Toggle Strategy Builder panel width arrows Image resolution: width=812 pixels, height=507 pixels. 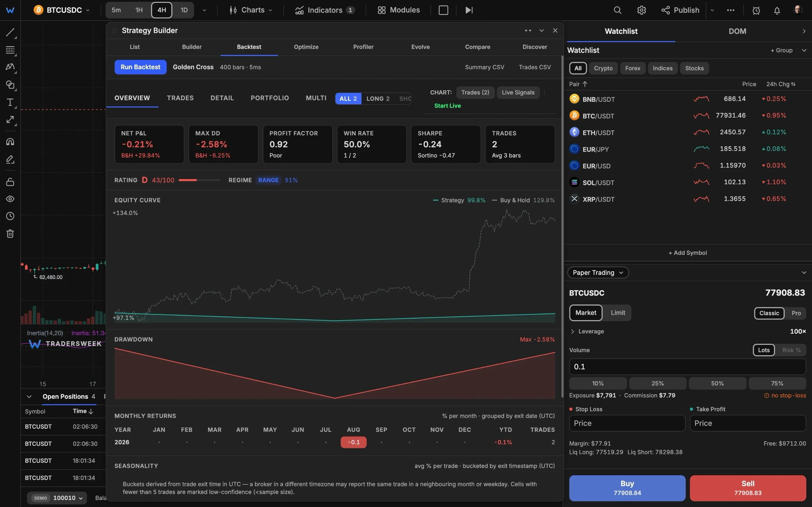pyautogui.click(x=528, y=30)
